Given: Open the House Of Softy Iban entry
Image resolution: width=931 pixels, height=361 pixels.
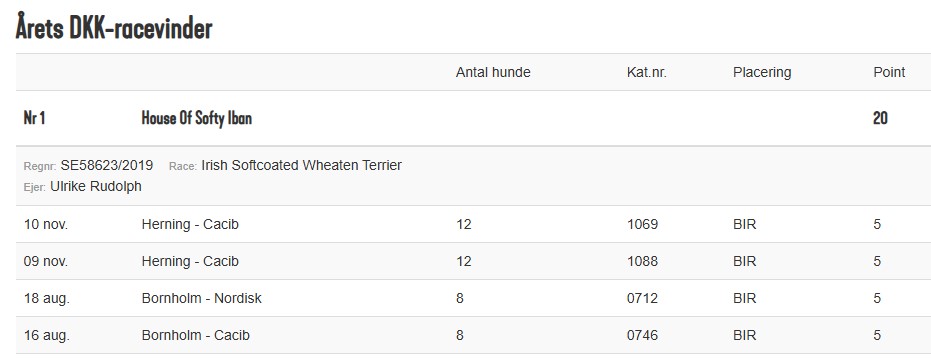Looking at the screenshot, I should (197, 118).
